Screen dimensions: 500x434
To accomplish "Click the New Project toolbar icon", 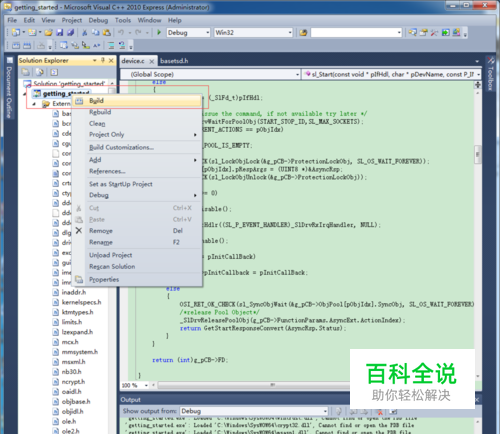I will click(16, 32).
